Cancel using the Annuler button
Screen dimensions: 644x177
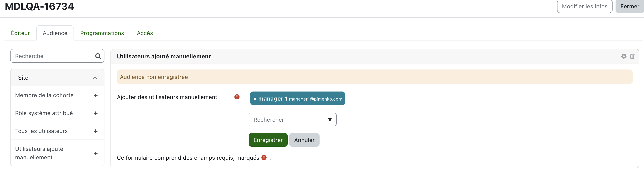tap(304, 140)
